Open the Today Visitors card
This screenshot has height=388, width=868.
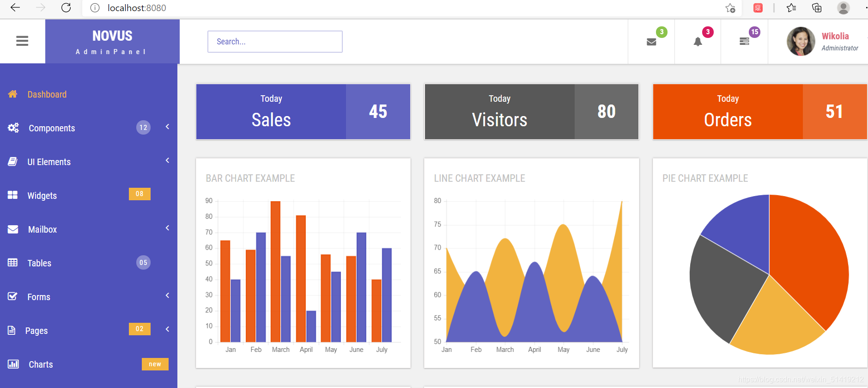click(532, 111)
